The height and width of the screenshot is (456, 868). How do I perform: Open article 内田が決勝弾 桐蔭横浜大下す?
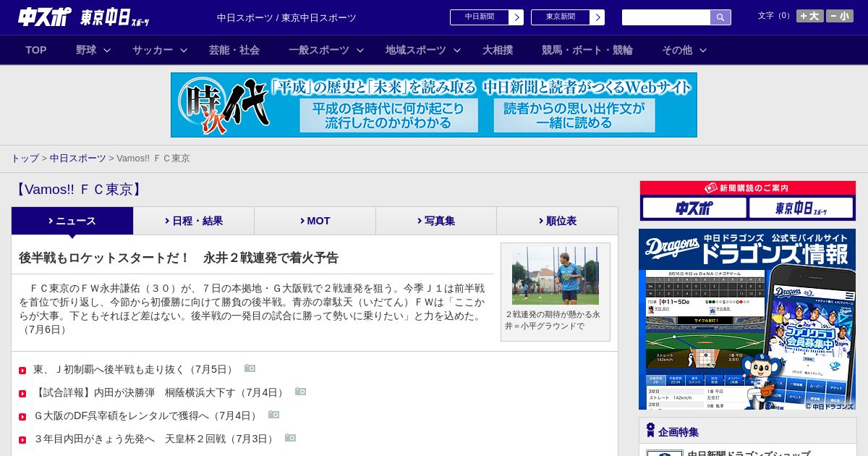click(x=160, y=392)
